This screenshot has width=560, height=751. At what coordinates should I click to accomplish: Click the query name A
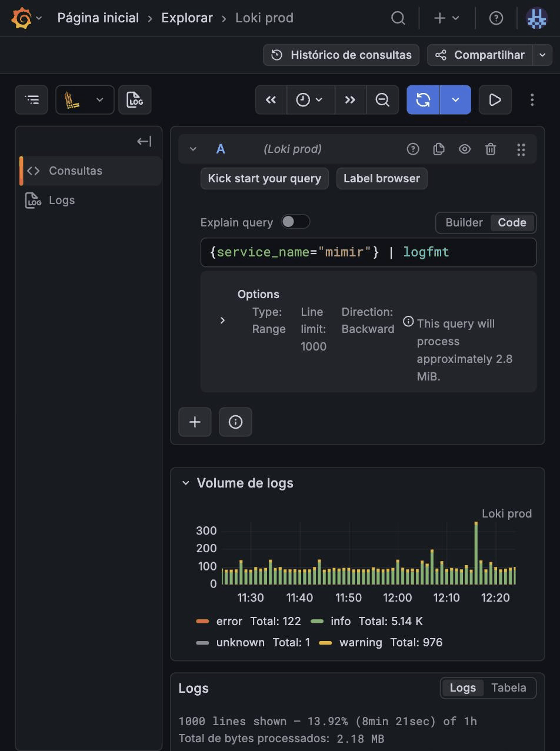221,149
